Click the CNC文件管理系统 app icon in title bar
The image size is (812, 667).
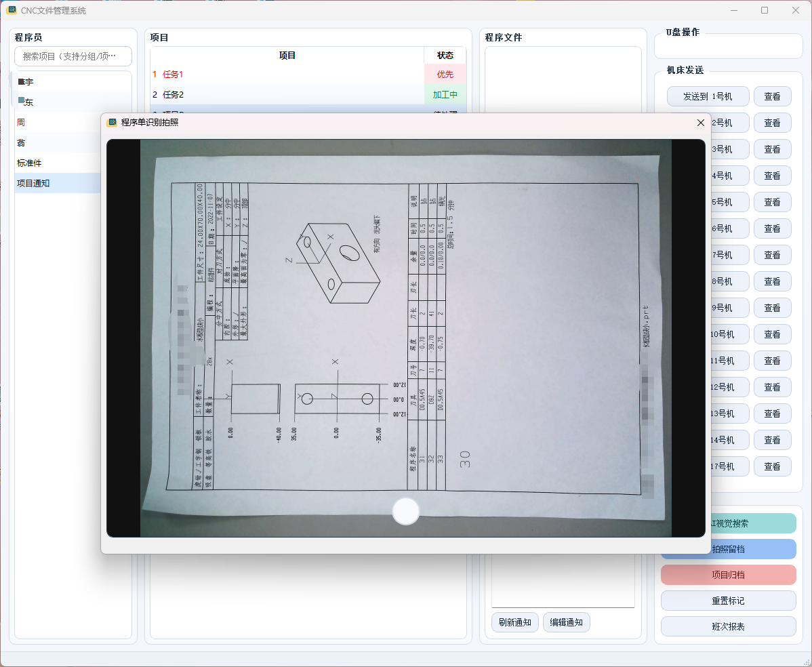coord(12,10)
